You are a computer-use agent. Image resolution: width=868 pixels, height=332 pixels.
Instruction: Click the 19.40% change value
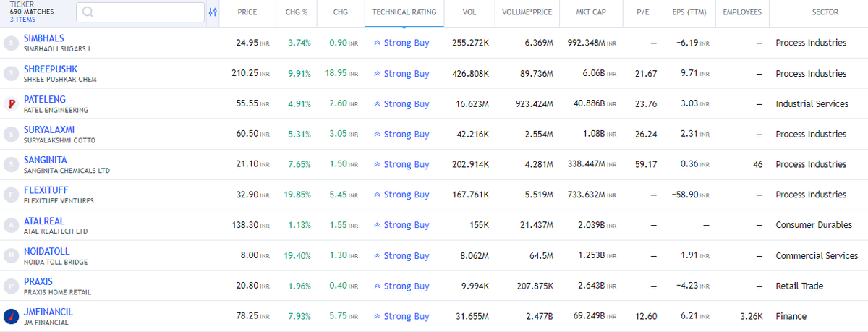[297, 255]
